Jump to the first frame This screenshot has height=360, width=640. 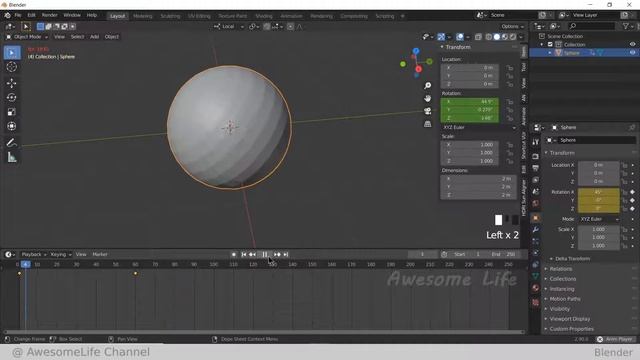point(243,254)
